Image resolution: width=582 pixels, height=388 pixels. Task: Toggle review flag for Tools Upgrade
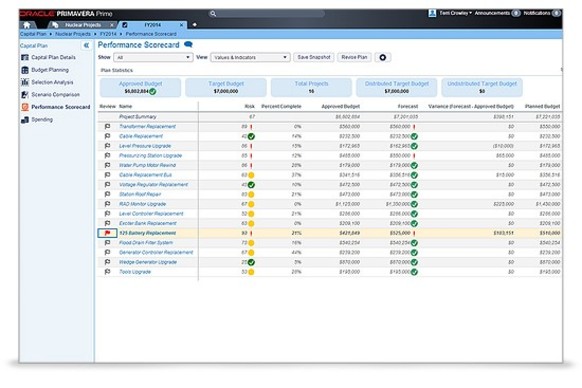(107, 272)
